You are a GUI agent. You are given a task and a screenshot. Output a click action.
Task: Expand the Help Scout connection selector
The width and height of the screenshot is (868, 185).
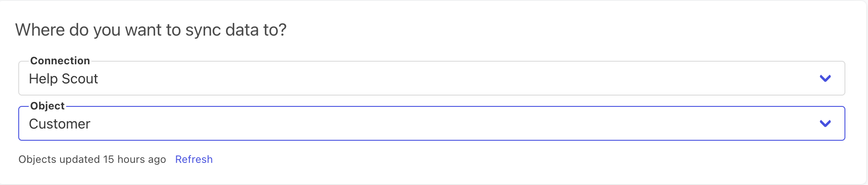[431, 79]
